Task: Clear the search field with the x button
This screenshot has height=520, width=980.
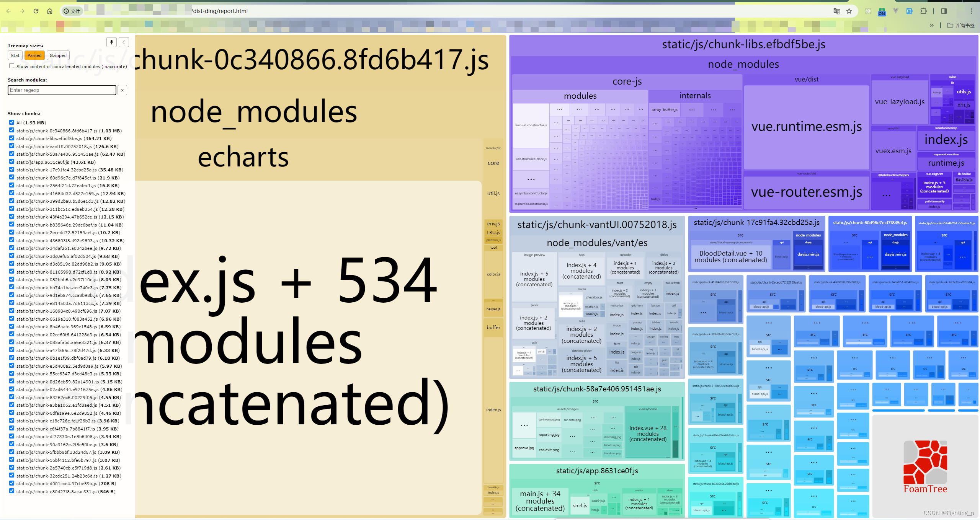Action: (122, 90)
